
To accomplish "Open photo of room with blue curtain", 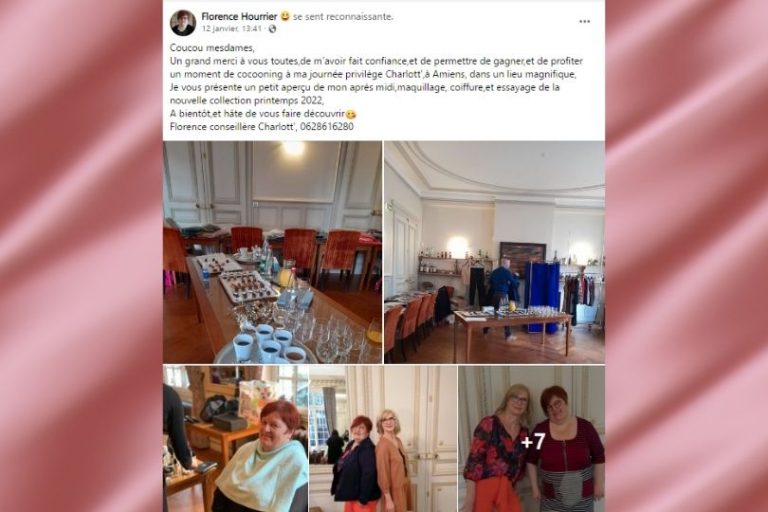I will (495, 252).
